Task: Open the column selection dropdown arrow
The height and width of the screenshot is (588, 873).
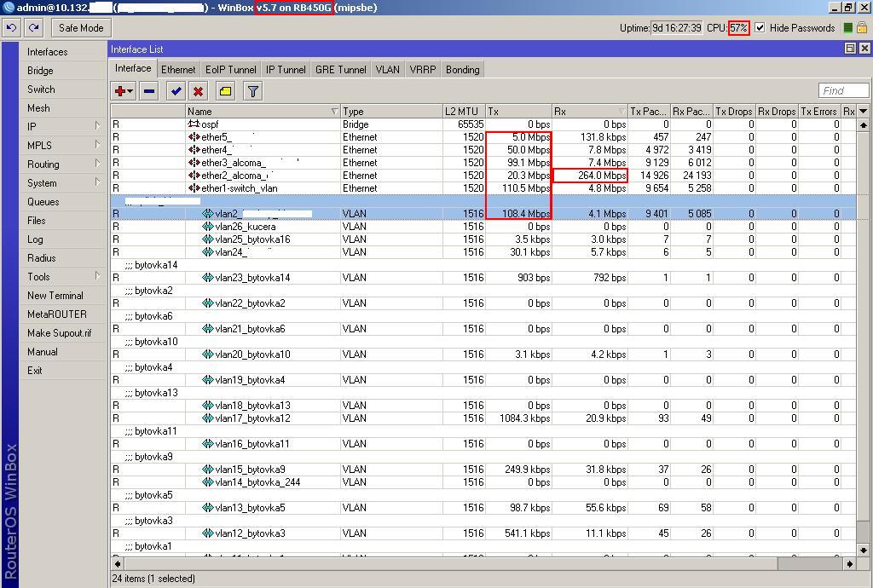Action: point(863,112)
